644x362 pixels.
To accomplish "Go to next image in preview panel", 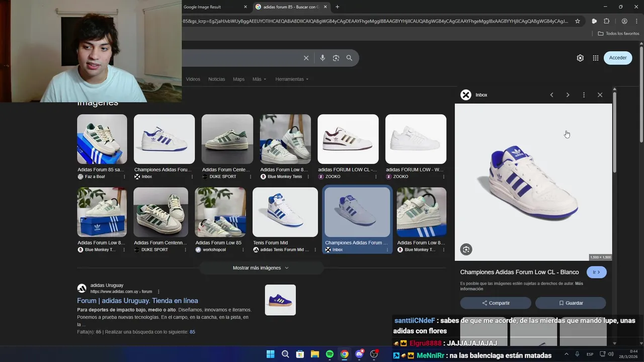I will (568, 95).
